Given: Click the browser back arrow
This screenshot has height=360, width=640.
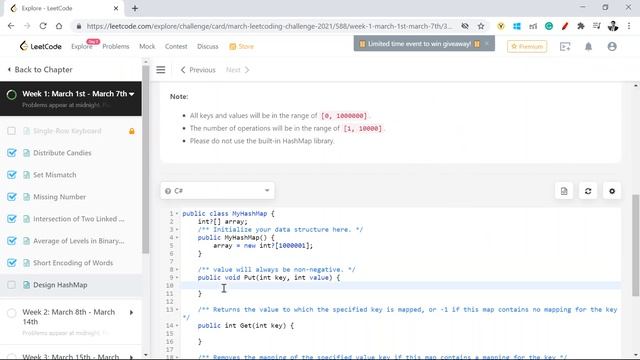Looking at the screenshot, I should click(11, 26).
